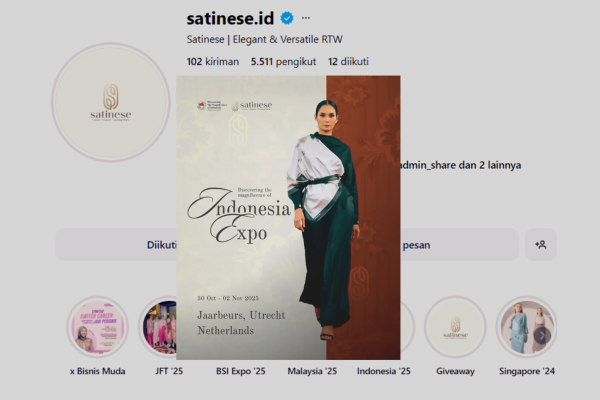600x400 pixels.
Task: Open the three-dot options menu
Action: click(306, 18)
